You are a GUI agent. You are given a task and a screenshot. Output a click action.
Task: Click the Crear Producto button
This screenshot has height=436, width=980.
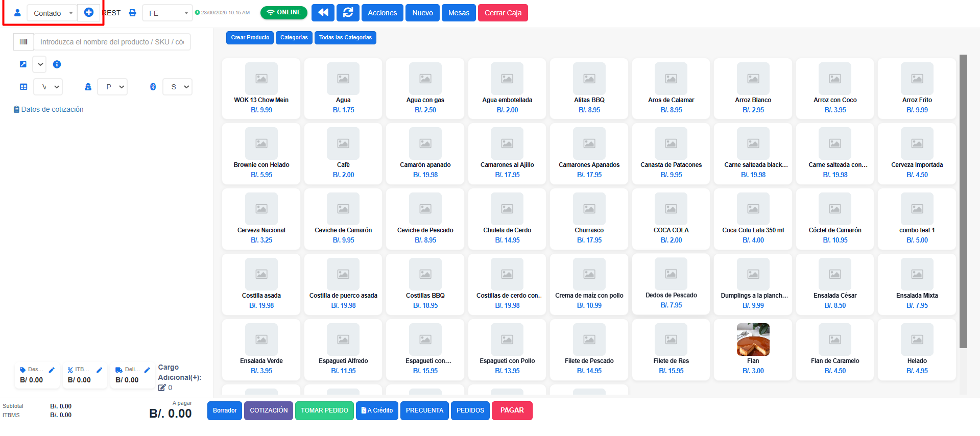point(250,38)
